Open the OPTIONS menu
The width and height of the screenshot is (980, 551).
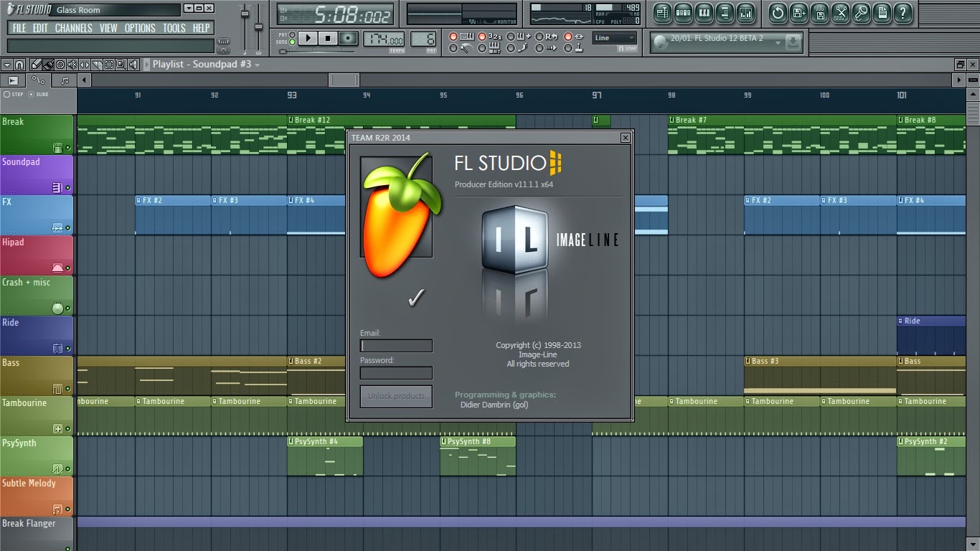(140, 28)
